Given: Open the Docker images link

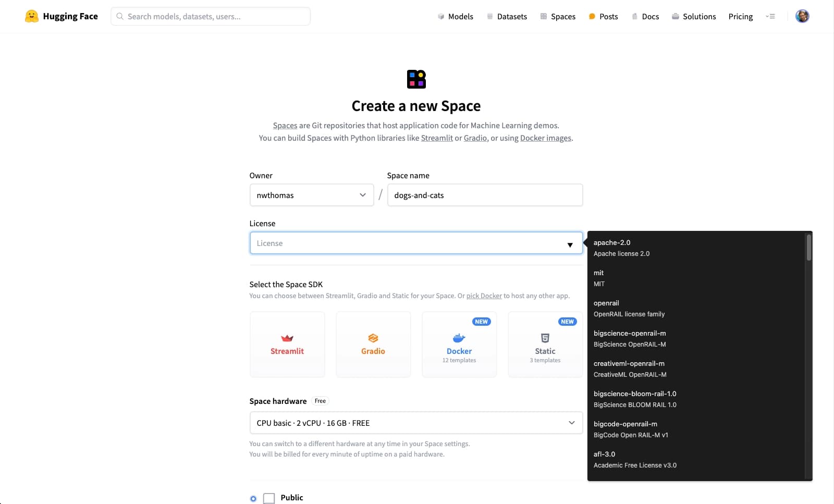Looking at the screenshot, I should [545, 138].
